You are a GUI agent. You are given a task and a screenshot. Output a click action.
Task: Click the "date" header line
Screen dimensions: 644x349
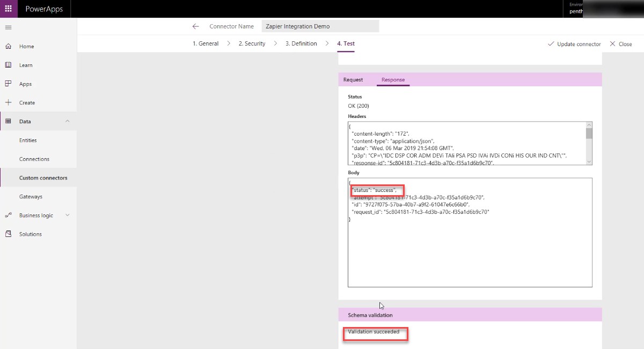coord(403,148)
